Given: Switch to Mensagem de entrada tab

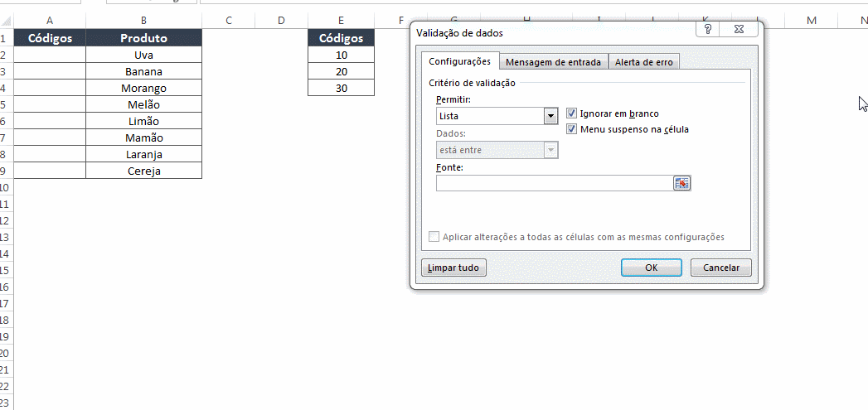Looking at the screenshot, I should coord(554,62).
